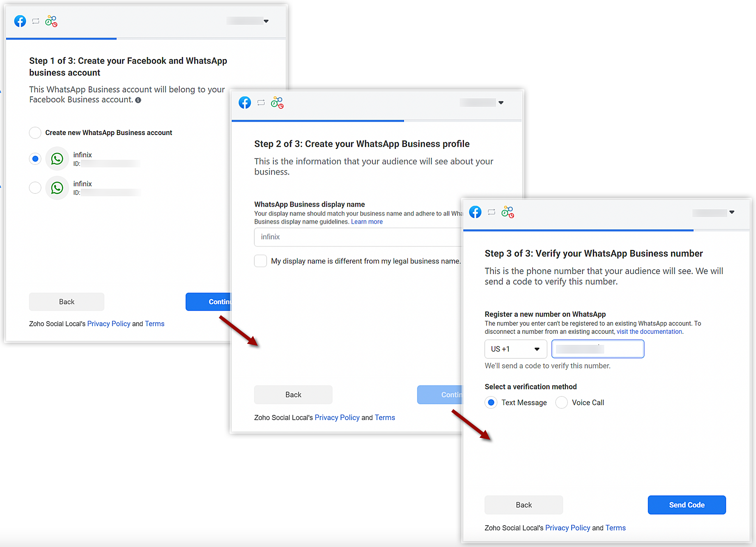Image resolution: width=756 pixels, height=547 pixels.
Task: Choose Voice Call verification method
Action: click(561, 403)
